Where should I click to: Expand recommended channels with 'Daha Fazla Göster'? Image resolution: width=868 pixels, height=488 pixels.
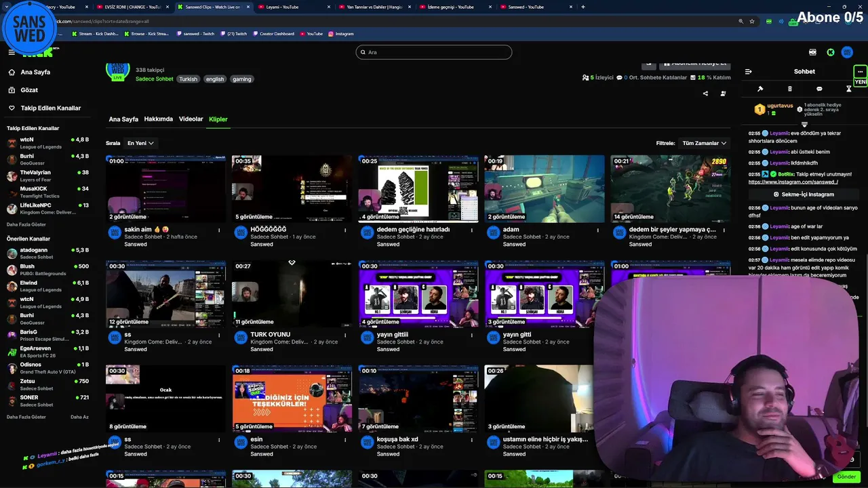click(26, 417)
